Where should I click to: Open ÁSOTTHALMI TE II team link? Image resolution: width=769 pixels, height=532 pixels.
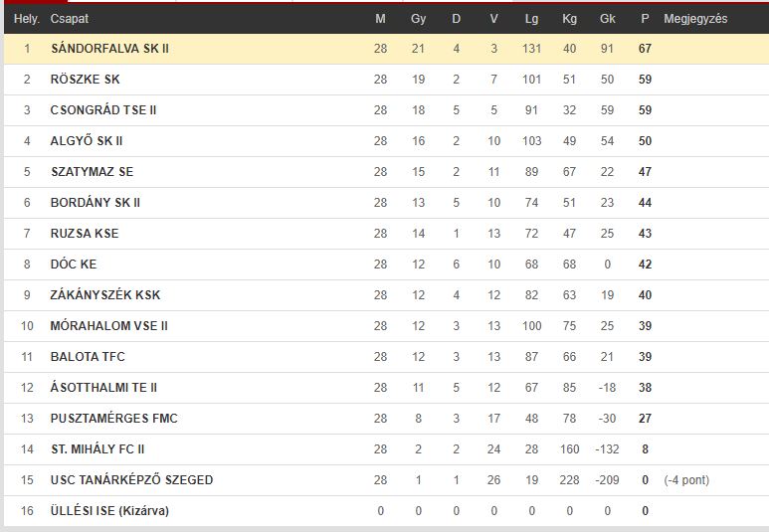pyautogui.click(x=103, y=388)
